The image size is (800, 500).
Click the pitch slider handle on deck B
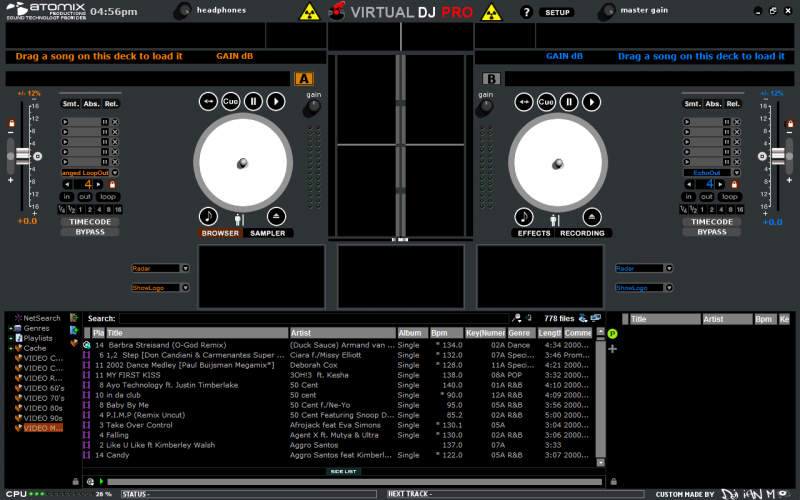(778, 156)
